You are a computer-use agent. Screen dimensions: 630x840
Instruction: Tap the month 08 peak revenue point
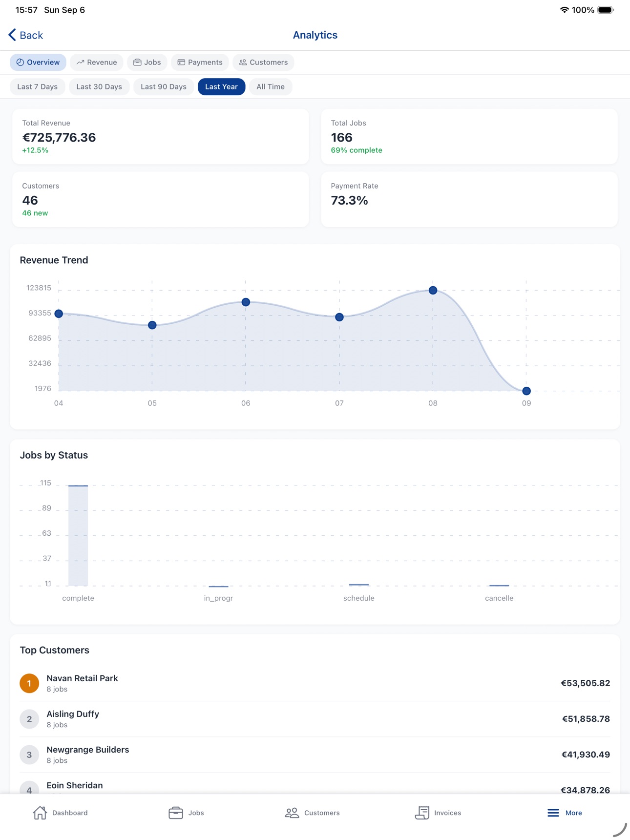(x=433, y=290)
